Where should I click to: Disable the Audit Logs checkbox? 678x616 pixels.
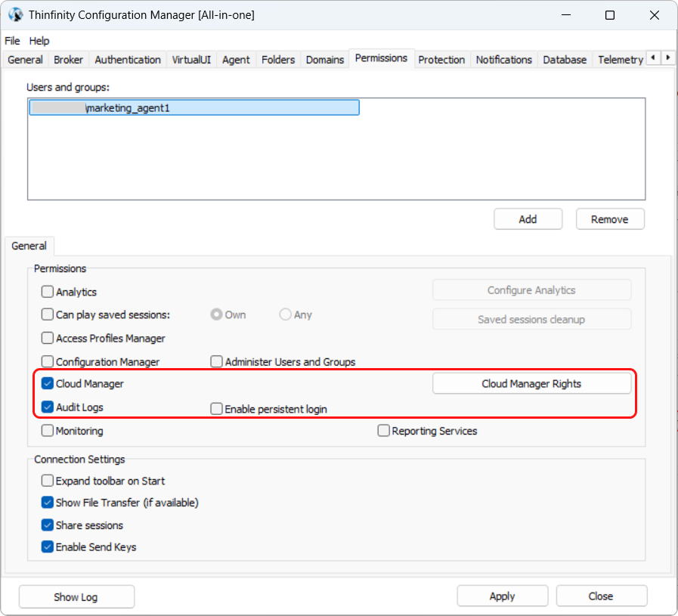(x=48, y=407)
